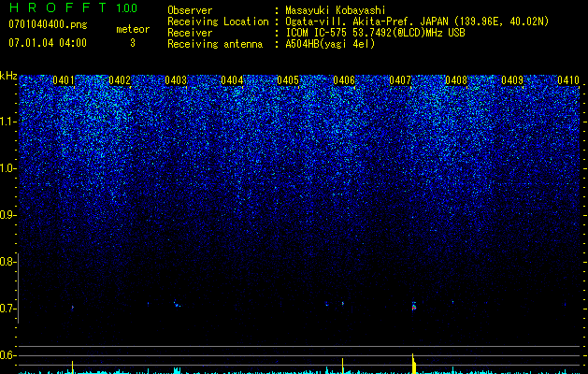Click the meteor count value 3
This screenshot has width=588, height=374.
[133, 43]
